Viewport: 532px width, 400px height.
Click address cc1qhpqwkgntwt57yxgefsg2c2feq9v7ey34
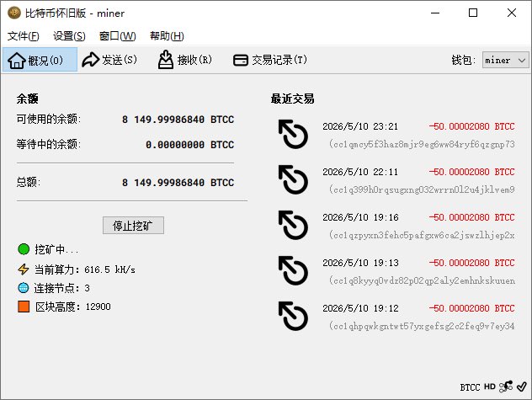pos(422,326)
